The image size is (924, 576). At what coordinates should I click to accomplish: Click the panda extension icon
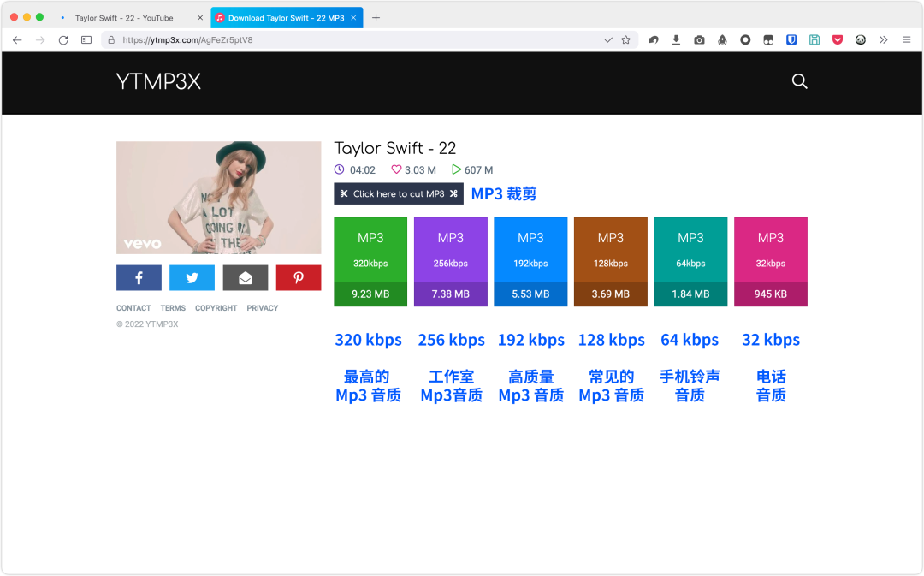861,40
